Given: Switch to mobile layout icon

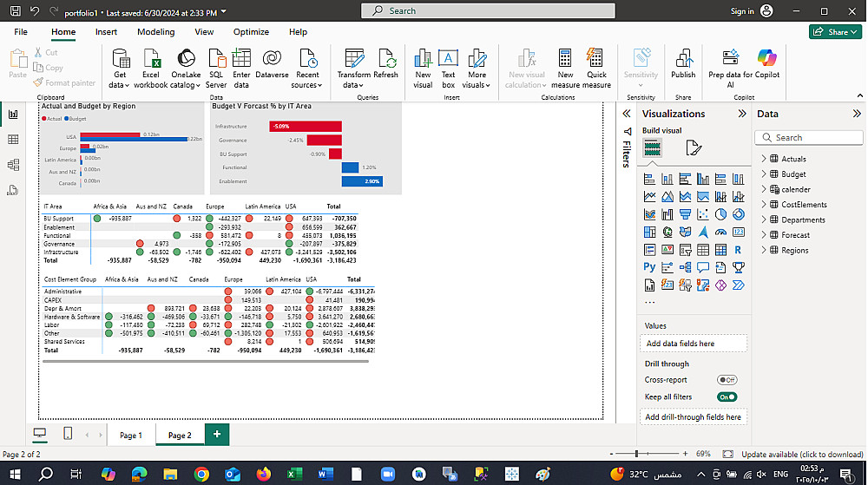Looking at the screenshot, I should click(68, 434).
